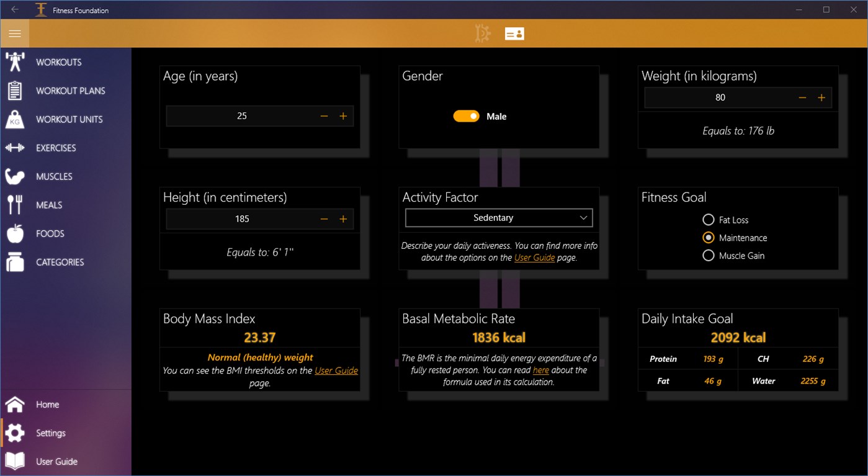The width and height of the screenshot is (868, 476).
Task: Select the Fat Loss radio button
Action: pyautogui.click(x=709, y=220)
